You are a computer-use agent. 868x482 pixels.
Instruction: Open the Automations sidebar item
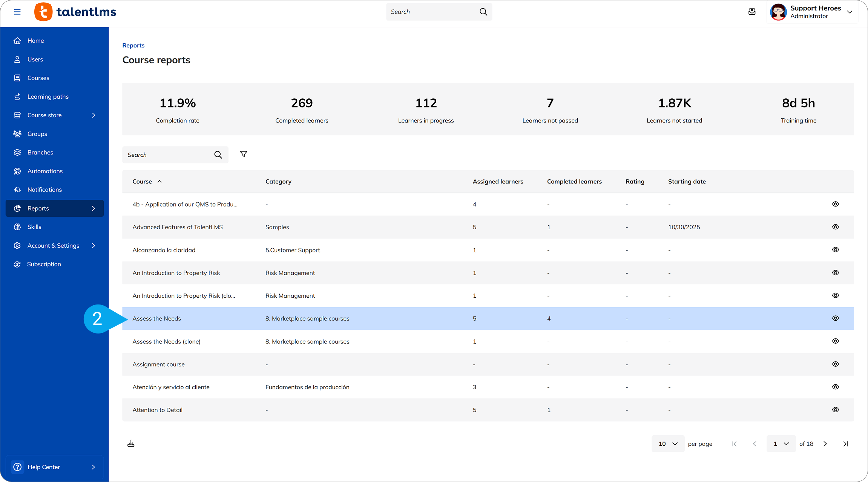45,171
